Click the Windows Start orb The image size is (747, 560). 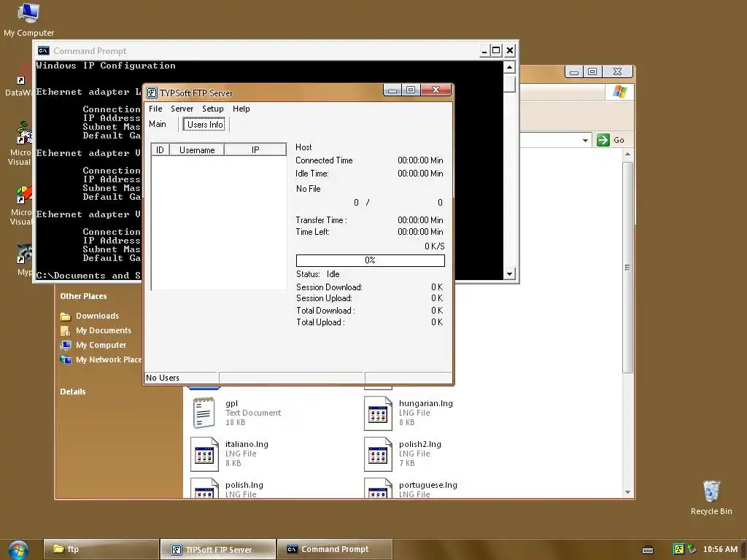point(18,550)
